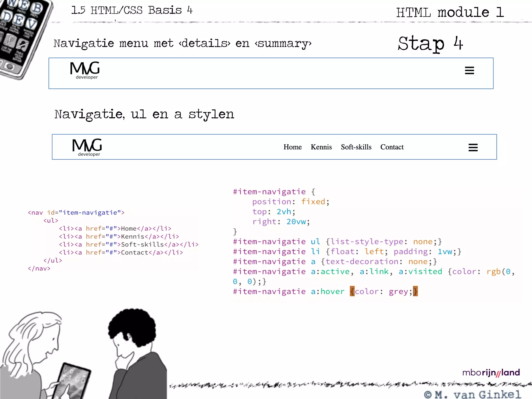Viewport: 532px width, 399px height.
Task: Click the list item code line containing Contact
Action: pyautogui.click(x=121, y=252)
